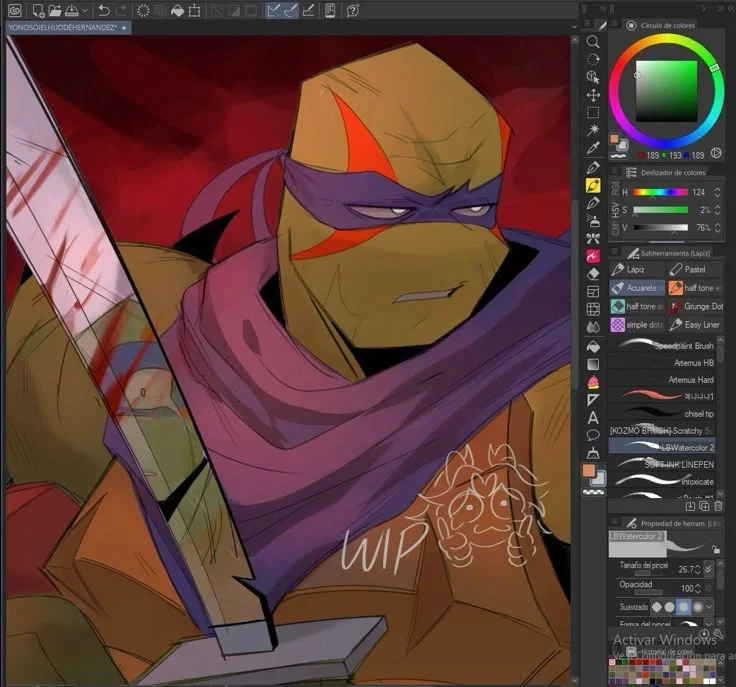The height and width of the screenshot is (687, 736).
Task: Toggle snap to grid
Action: tap(308, 10)
